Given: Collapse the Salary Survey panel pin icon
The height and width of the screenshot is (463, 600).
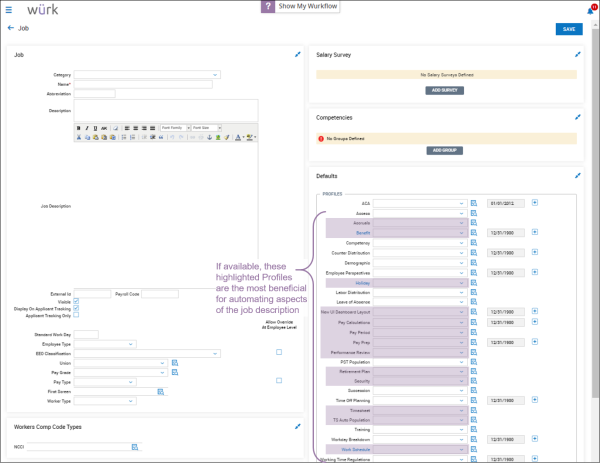Looking at the screenshot, I should coord(577,55).
